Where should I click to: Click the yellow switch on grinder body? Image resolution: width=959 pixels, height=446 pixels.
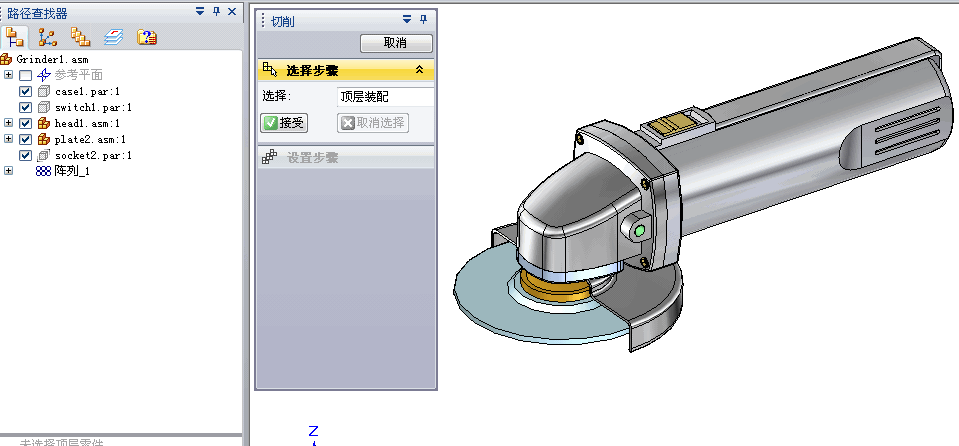[673, 124]
